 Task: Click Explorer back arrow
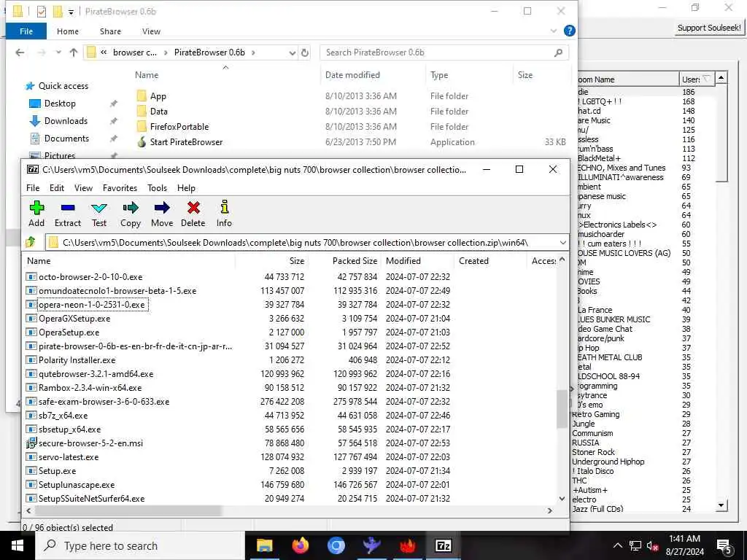coord(20,52)
